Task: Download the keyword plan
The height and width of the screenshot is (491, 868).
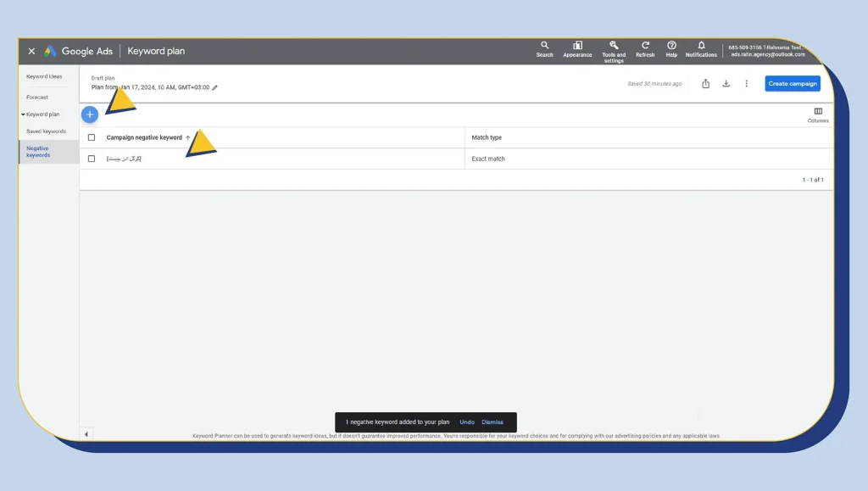Action: click(x=726, y=84)
